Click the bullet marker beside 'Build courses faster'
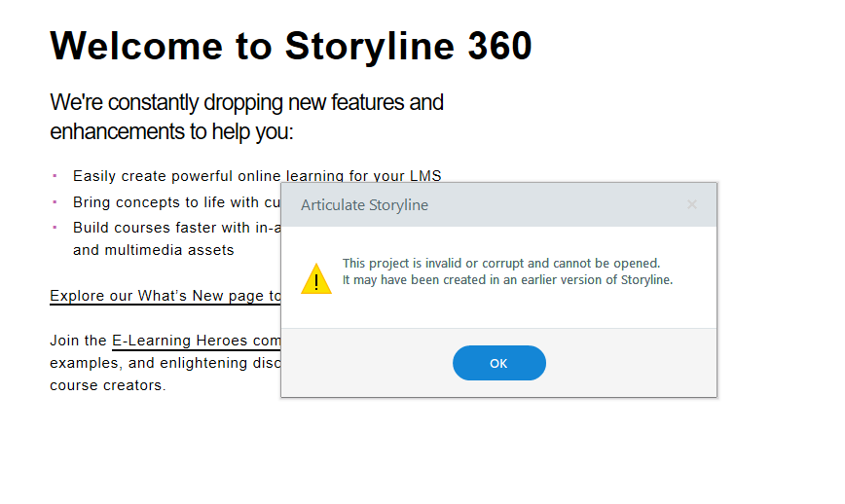Image resolution: width=845 pixels, height=504 pixels. point(55,227)
